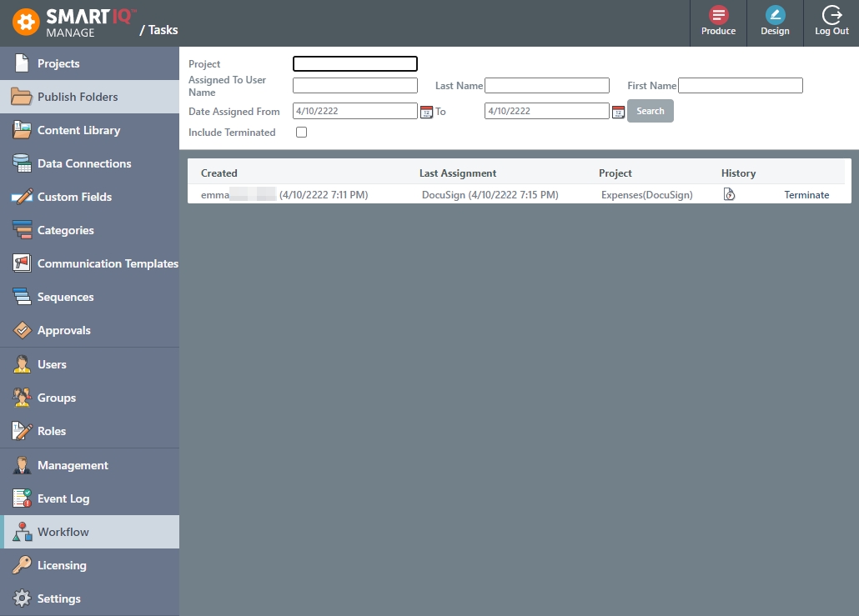Open Licensing label in sidebar

(x=62, y=565)
